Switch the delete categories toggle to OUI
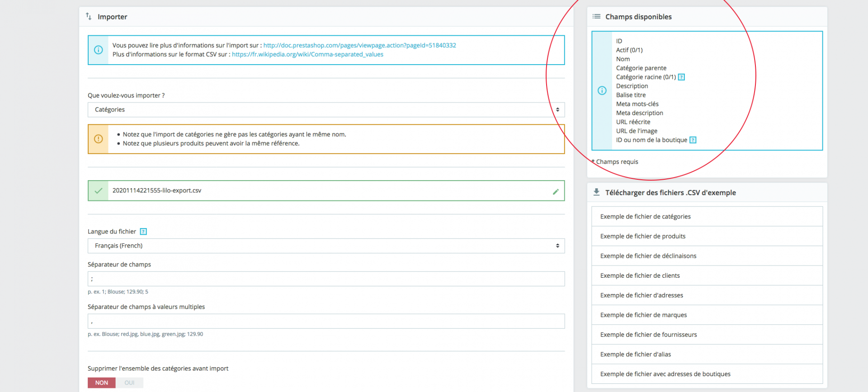 [x=129, y=383]
